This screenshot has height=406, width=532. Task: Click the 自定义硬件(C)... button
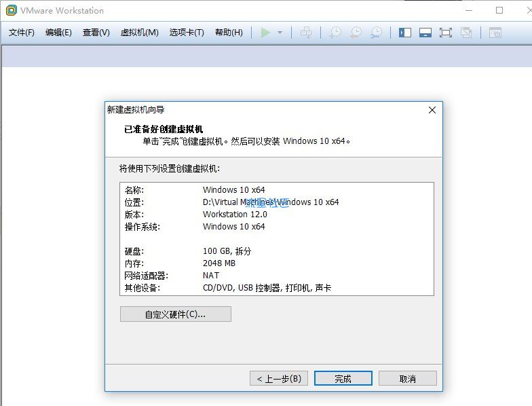pyautogui.click(x=175, y=314)
